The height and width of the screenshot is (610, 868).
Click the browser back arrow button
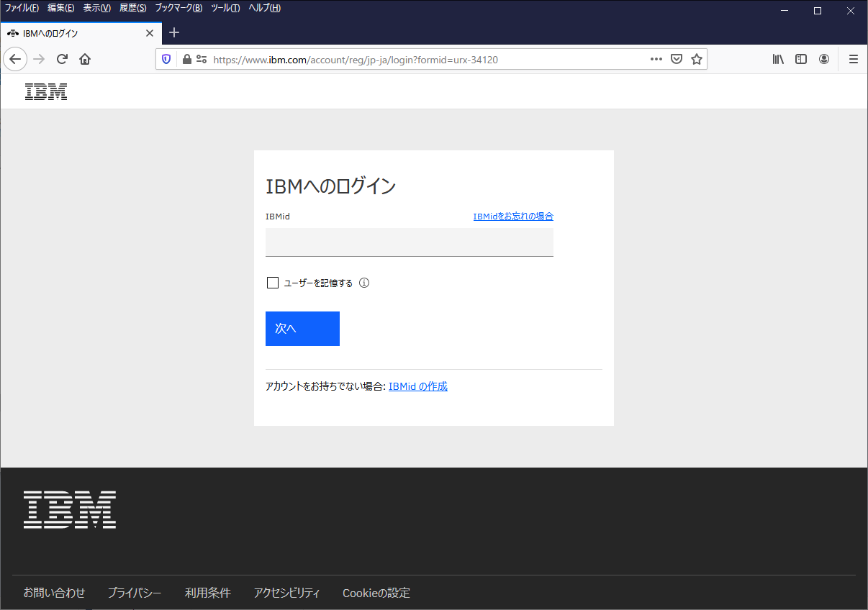point(15,59)
